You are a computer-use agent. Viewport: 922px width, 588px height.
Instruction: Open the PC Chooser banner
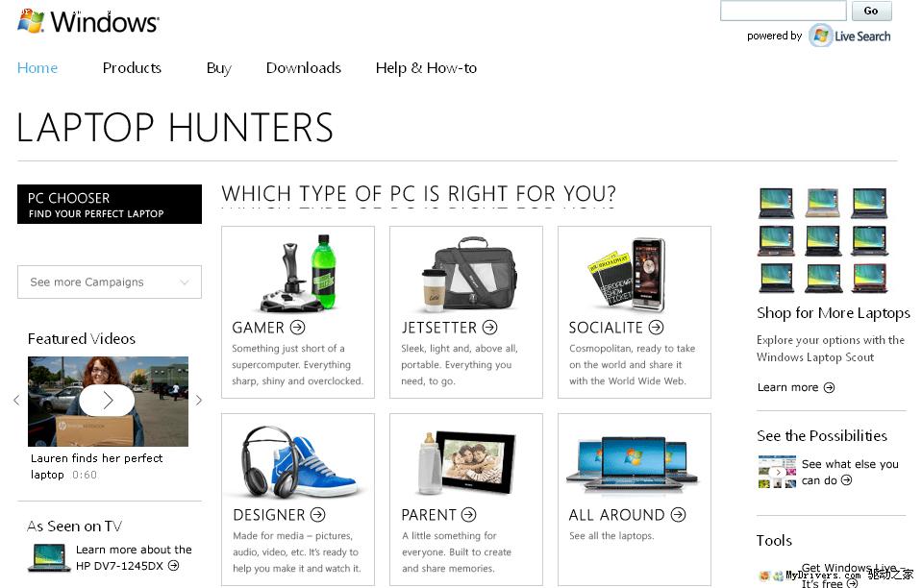tap(110, 205)
